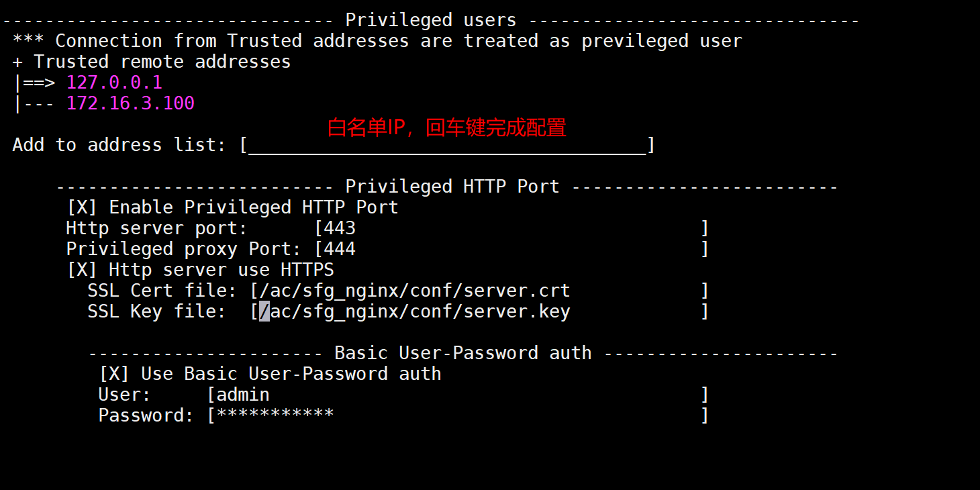
Task: Click the User field containing admin
Action: coord(458,395)
